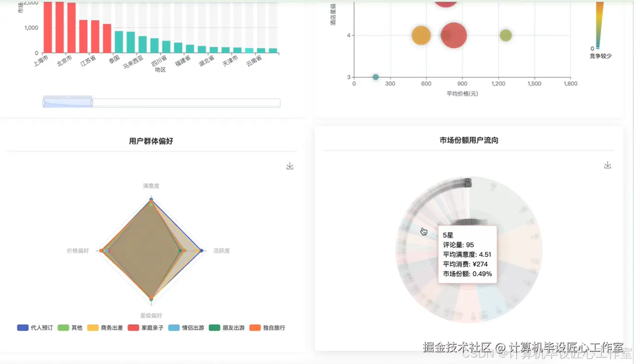Download the 市场份额用户流向 chart as image
Screen dimensions: 634x364
(607, 164)
